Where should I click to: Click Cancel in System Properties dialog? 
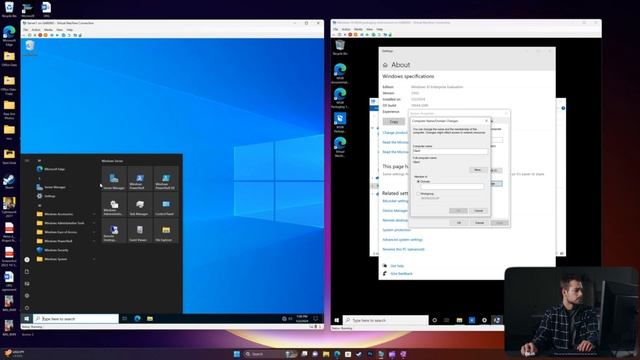479,223
